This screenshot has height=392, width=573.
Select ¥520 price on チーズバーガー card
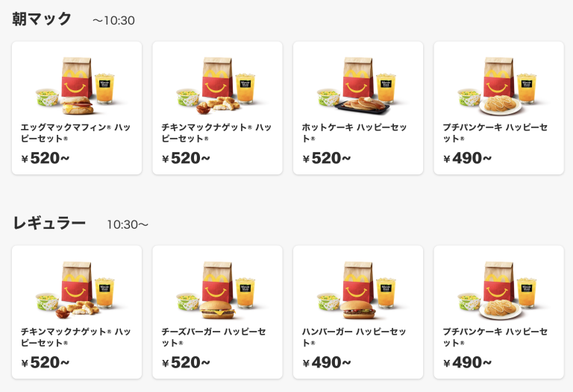pos(186,362)
